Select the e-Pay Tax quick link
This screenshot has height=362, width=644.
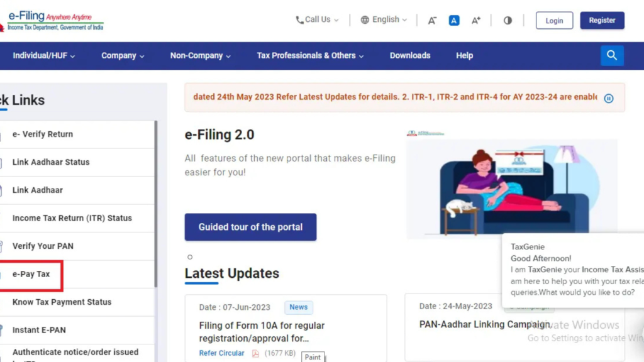pos(77,274)
